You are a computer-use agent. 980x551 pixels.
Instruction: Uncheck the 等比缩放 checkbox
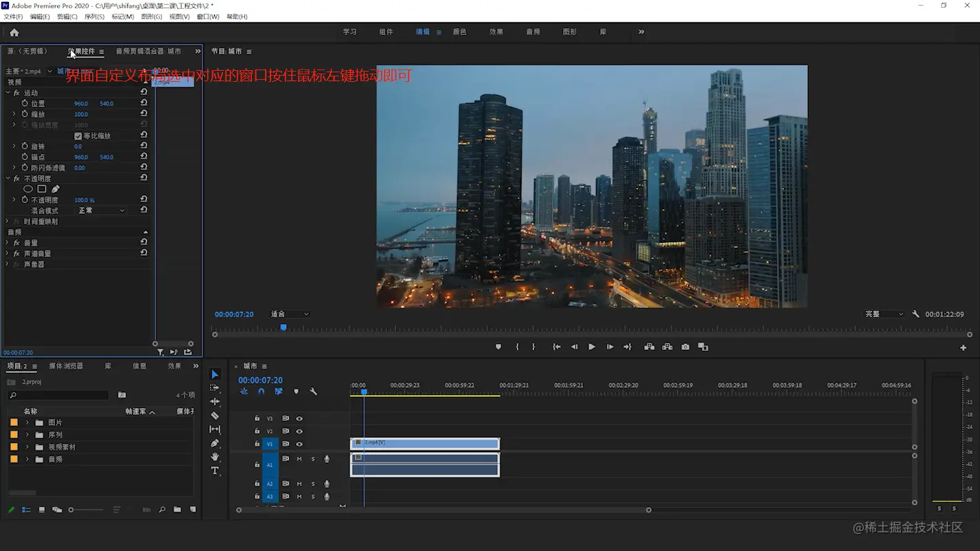coord(78,136)
